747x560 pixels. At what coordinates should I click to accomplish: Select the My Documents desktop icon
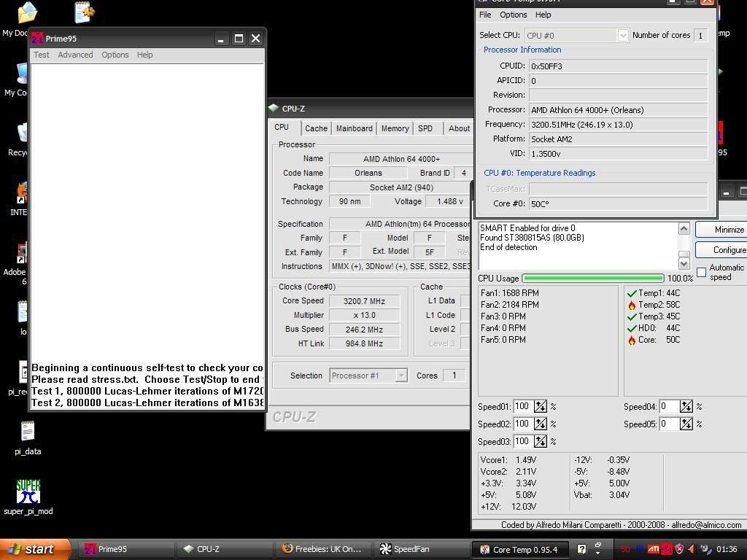point(27,12)
